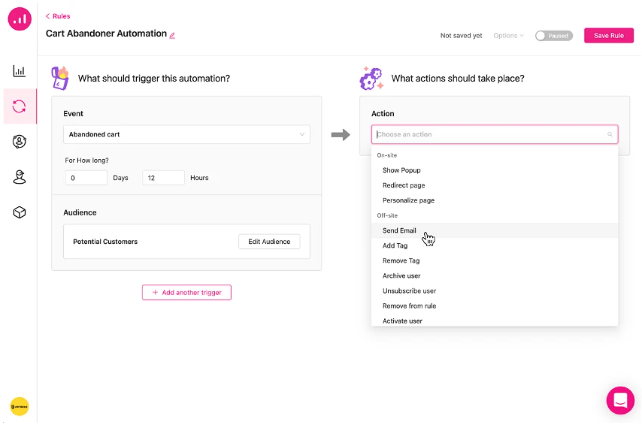Screen dimensions: 642x432
Task: Select Send Email from action list
Action: [x=400, y=231]
